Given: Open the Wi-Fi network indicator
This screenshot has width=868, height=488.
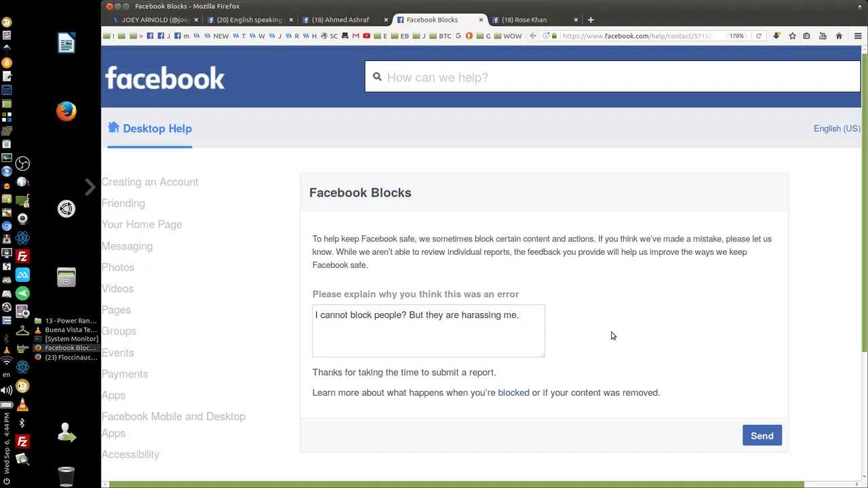Looking at the screenshot, I should pyautogui.click(x=7, y=361).
